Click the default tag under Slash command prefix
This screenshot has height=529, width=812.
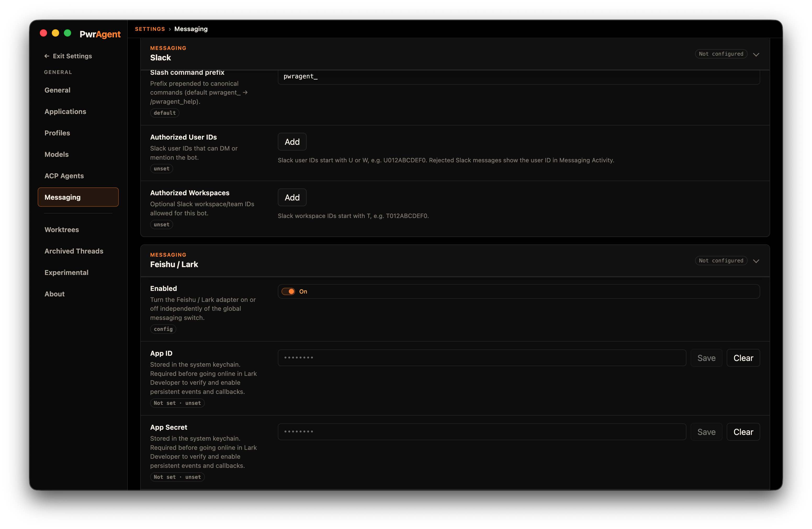pyautogui.click(x=165, y=113)
